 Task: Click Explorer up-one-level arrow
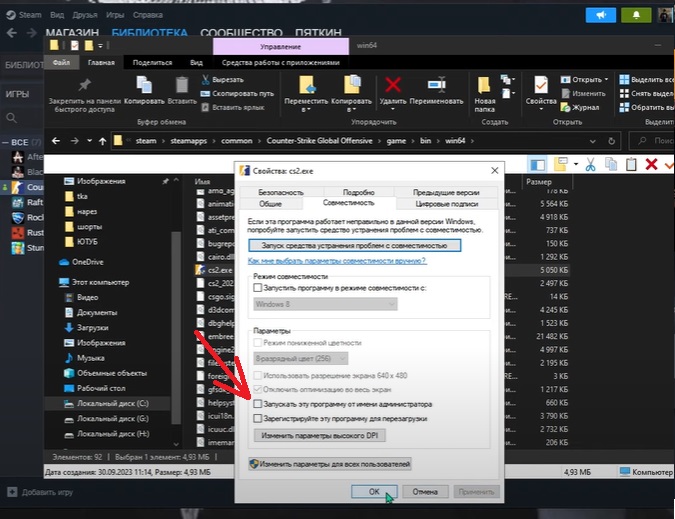coord(102,141)
